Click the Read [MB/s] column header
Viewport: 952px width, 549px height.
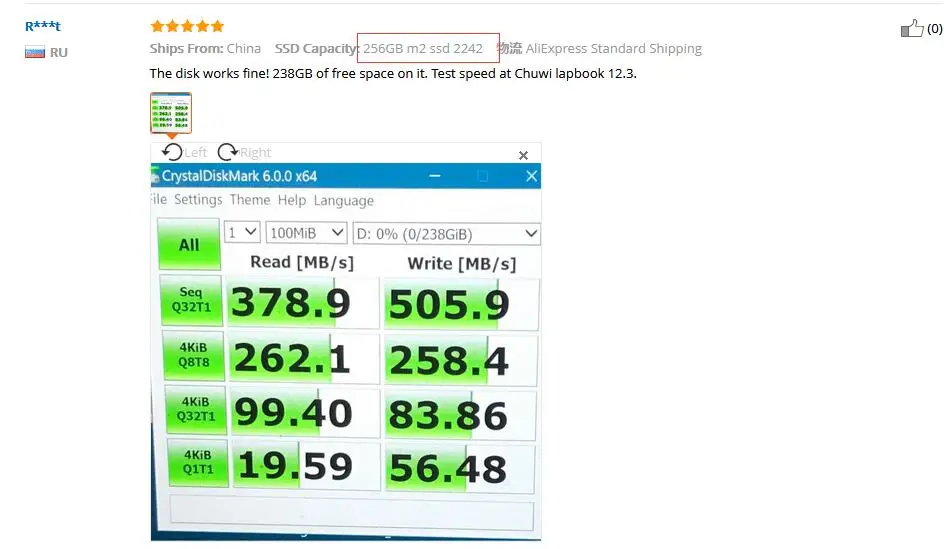click(x=302, y=262)
